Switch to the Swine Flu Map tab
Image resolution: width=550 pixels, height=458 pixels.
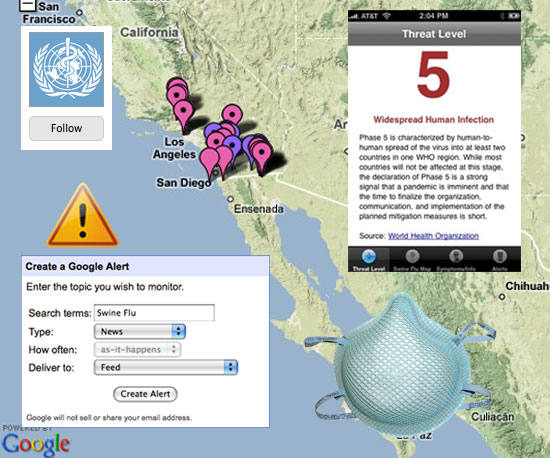click(x=412, y=260)
